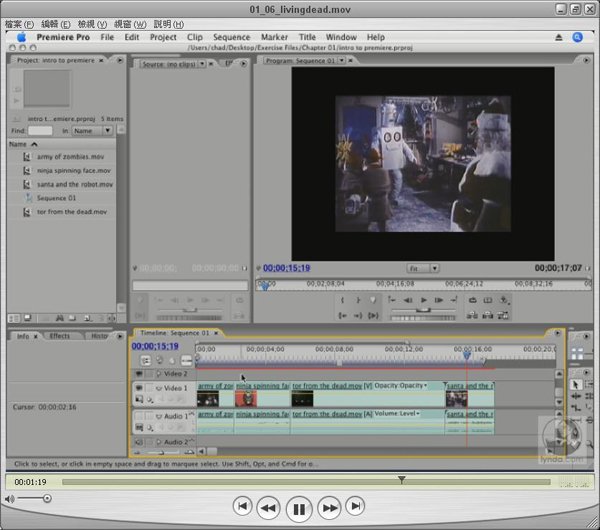
Task: Click Set display style on Video 1
Action: pyautogui.click(x=139, y=400)
